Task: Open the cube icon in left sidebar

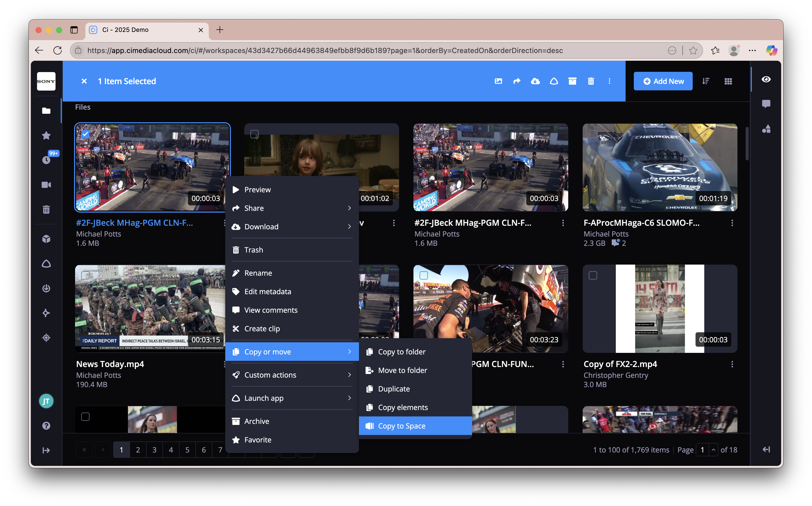Action: [46, 239]
